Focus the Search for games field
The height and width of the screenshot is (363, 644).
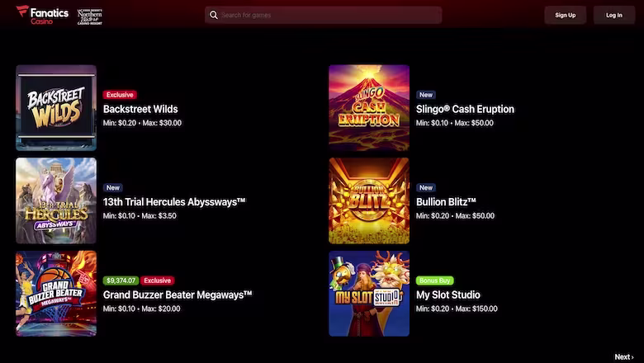323,15
